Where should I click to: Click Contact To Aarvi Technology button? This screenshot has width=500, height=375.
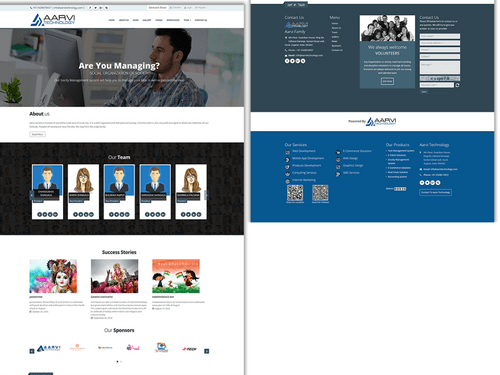point(435,192)
